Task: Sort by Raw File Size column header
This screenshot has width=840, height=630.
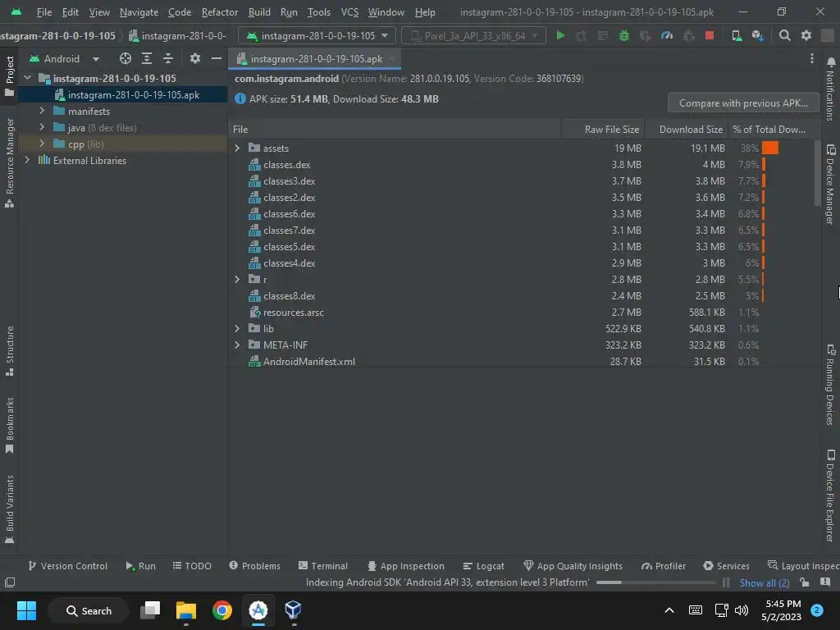Action: 603,129
